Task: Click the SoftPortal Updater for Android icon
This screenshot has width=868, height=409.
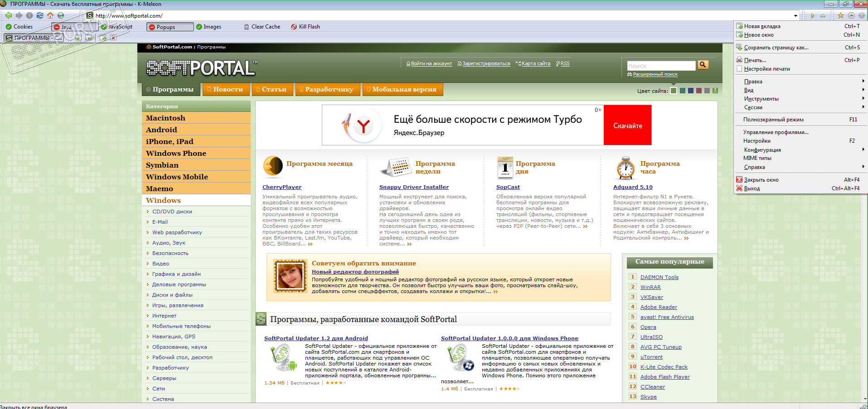Action: 283,357
